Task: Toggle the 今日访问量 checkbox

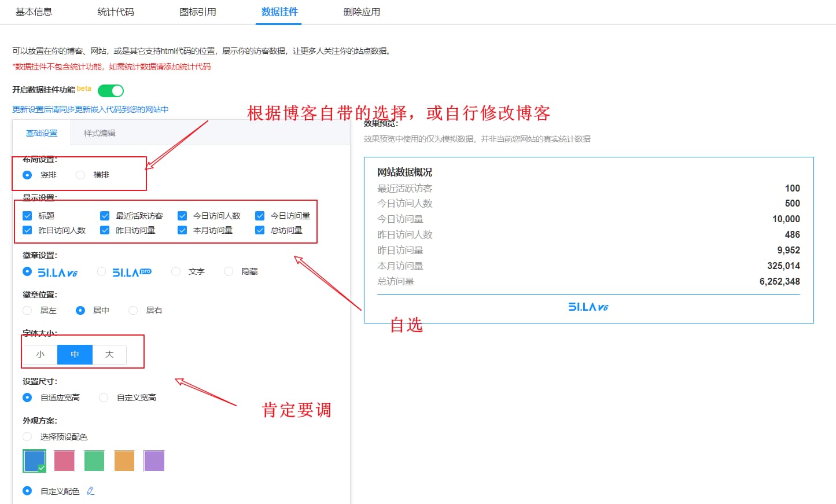Action: [x=260, y=216]
